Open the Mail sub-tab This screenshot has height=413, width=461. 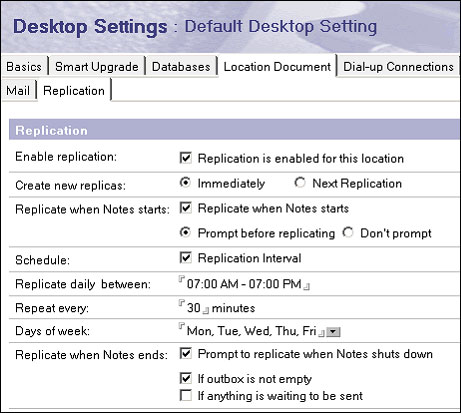(x=18, y=91)
